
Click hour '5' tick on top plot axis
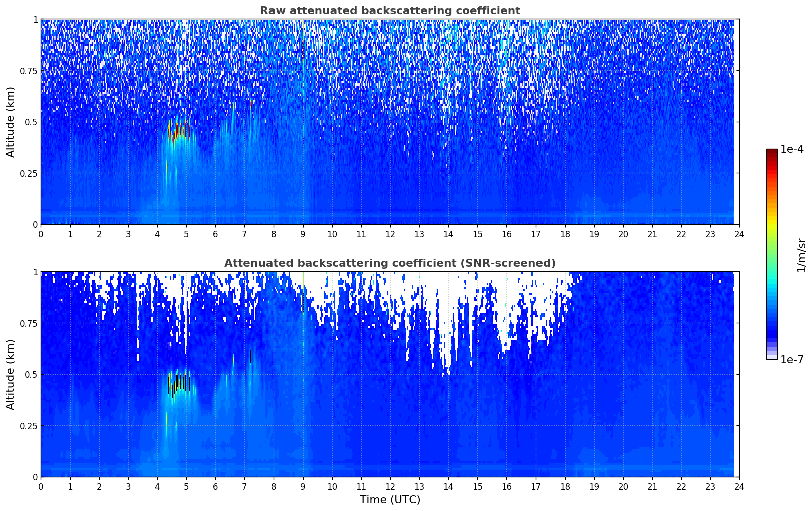(x=186, y=234)
